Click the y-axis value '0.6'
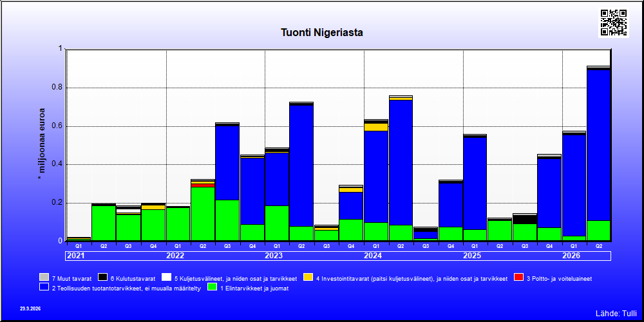644x322 pixels. click(x=56, y=126)
